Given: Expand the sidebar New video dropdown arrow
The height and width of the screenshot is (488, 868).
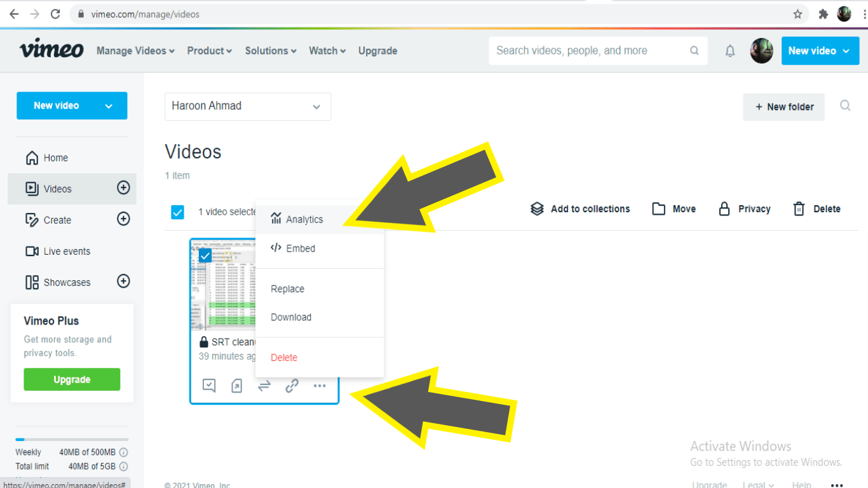Looking at the screenshot, I should (x=109, y=106).
